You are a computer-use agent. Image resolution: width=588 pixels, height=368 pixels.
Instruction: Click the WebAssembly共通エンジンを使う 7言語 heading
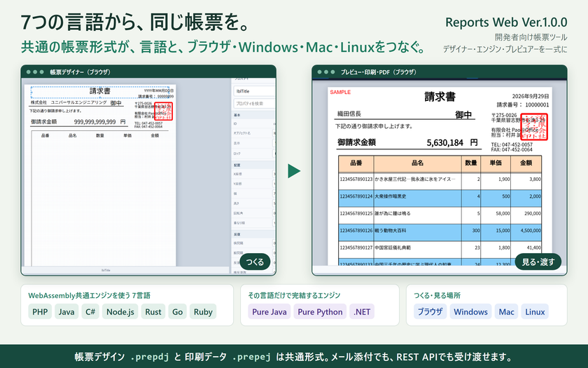90,296
